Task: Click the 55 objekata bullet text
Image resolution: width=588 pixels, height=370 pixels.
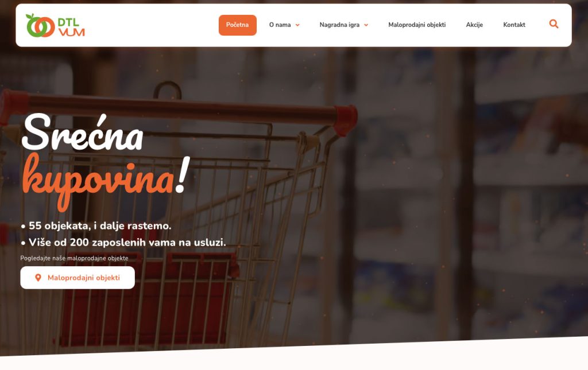Action: pyautogui.click(x=96, y=226)
